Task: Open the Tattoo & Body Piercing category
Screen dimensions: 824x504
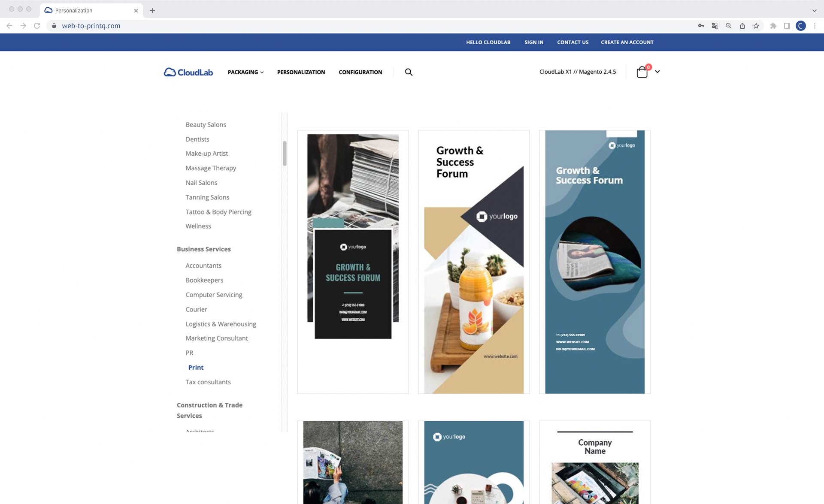Action: coord(218,211)
